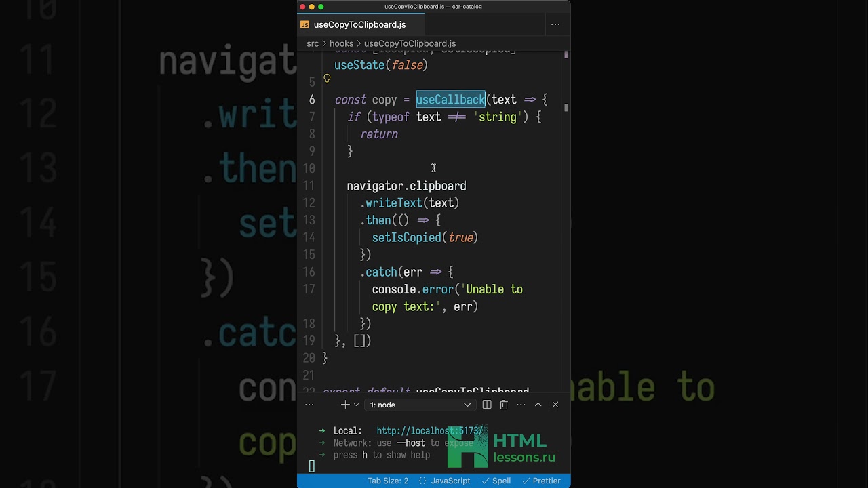This screenshot has height=488, width=868.
Task: Click line number 19 in the gutter
Action: (x=309, y=341)
